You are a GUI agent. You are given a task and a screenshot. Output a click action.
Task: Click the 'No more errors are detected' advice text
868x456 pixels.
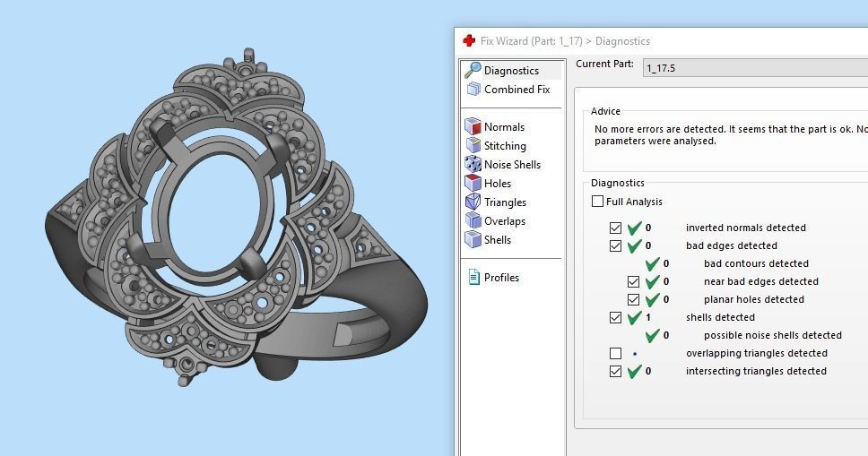(731, 135)
